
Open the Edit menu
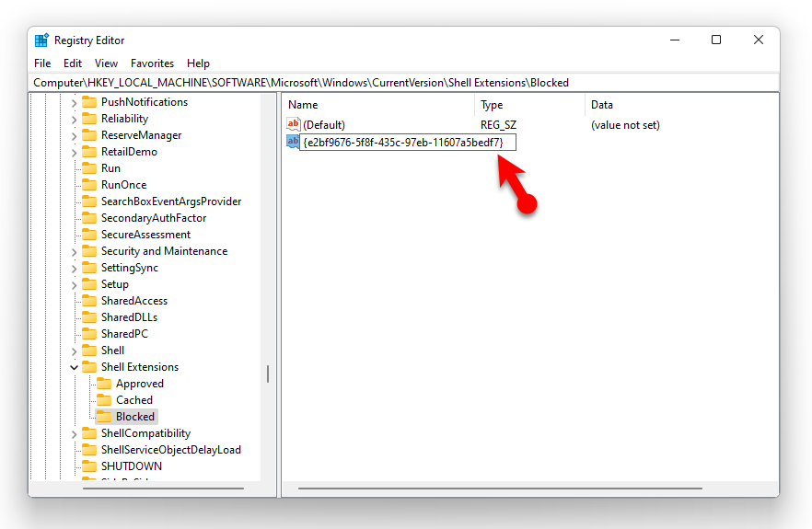click(x=73, y=63)
